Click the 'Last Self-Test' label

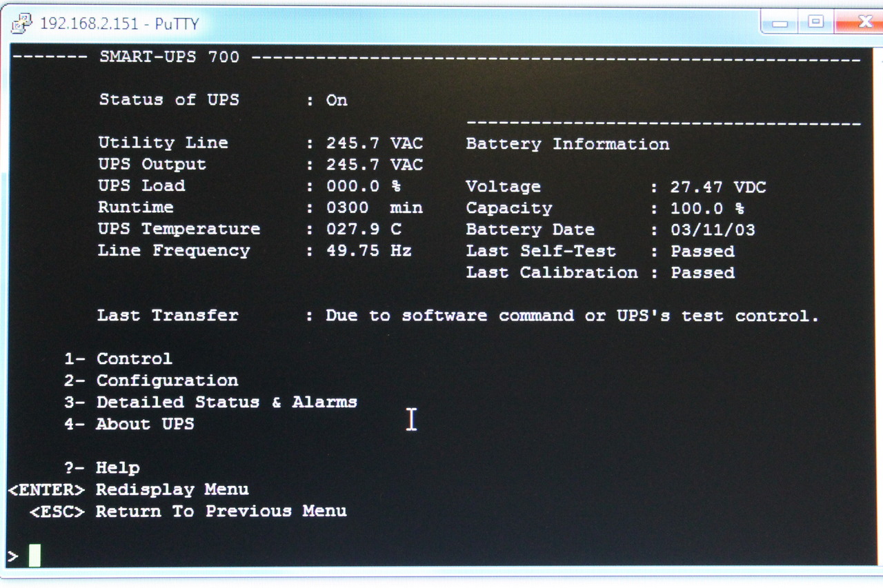541,251
